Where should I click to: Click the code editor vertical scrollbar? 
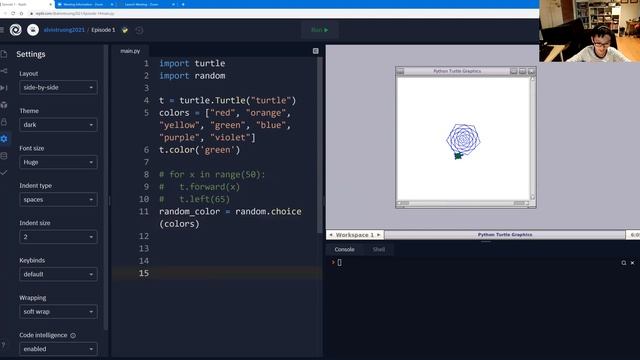tap(320, 145)
